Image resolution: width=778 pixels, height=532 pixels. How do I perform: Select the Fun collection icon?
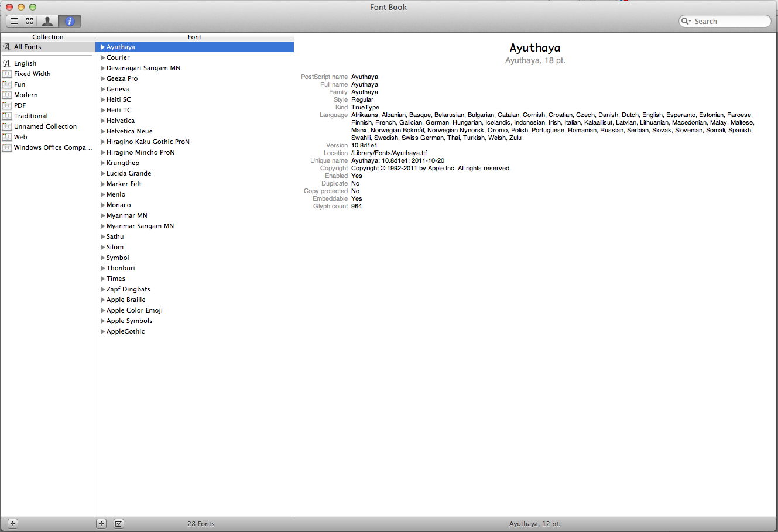[x=7, y=84]
